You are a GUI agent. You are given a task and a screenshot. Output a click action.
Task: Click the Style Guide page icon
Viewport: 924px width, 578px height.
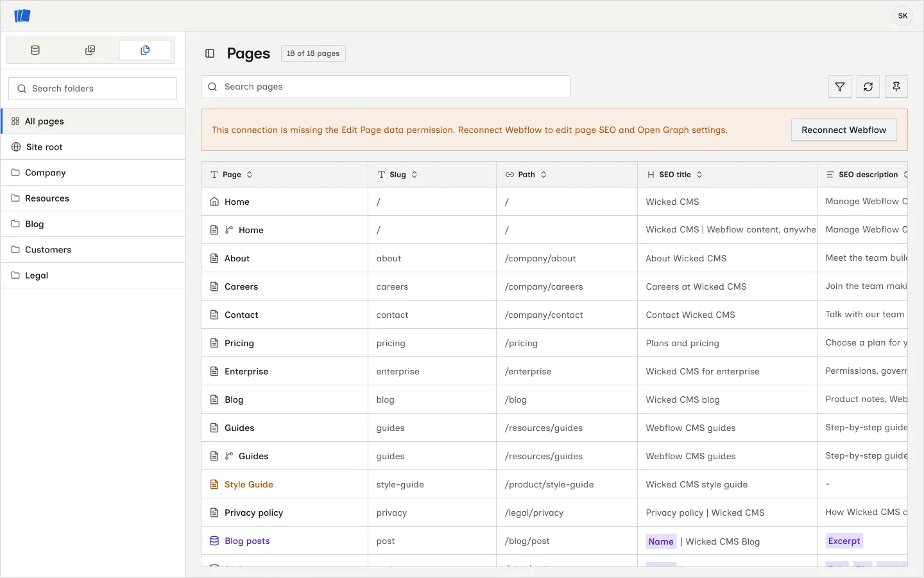coord(214,484)
